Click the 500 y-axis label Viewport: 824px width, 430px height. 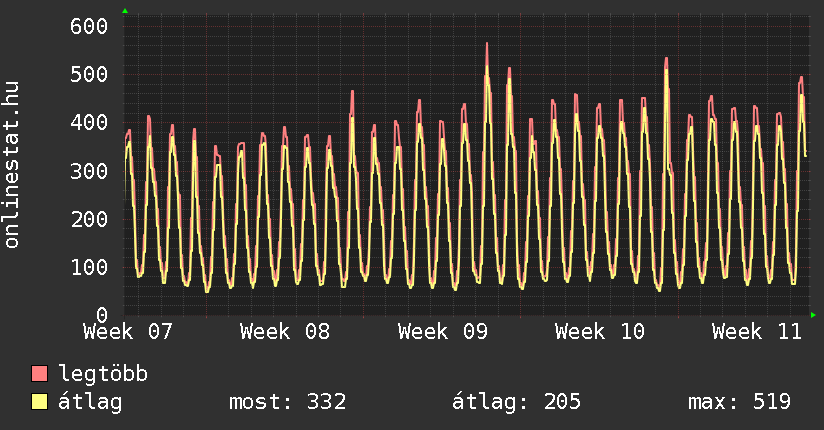(x=88, y=74)
